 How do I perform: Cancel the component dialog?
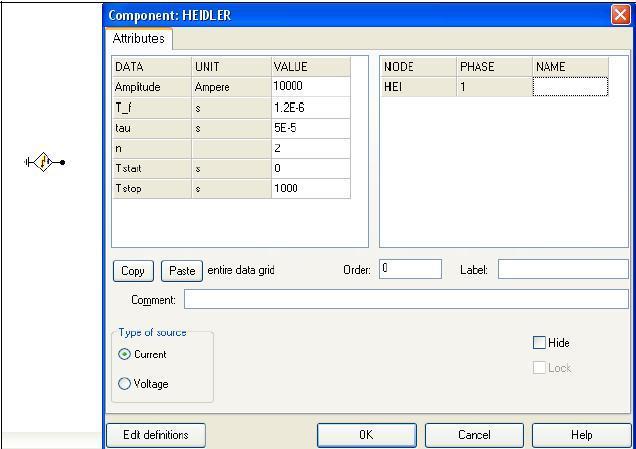(474, 435)
